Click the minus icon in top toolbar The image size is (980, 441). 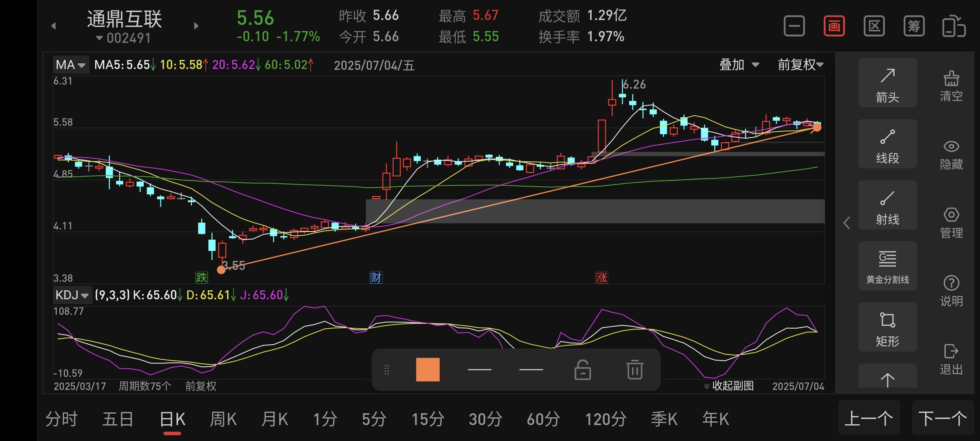[x=794, y=27]
